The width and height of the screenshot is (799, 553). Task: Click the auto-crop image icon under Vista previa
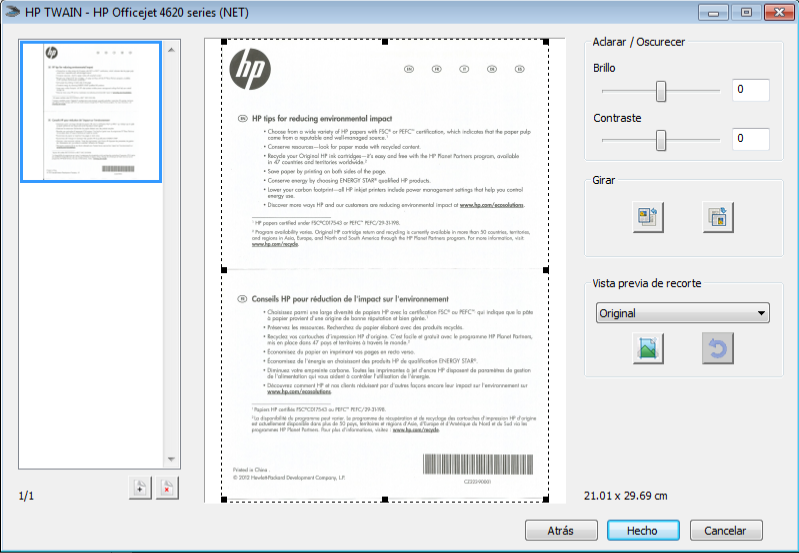[648, 348]
